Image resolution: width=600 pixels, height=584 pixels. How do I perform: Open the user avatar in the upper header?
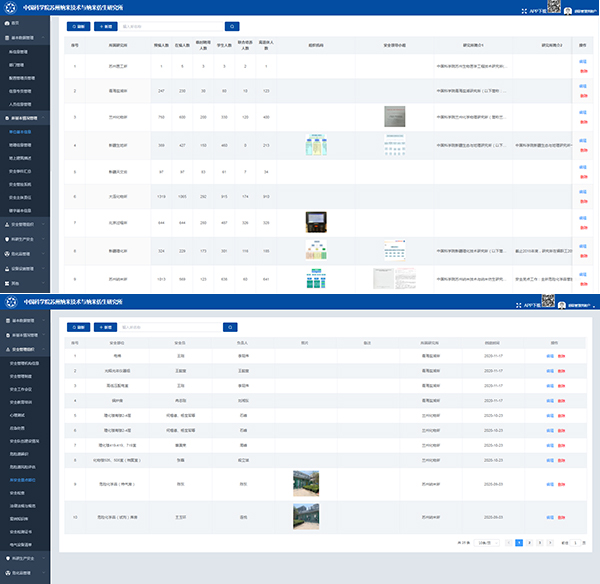point(567,11)
